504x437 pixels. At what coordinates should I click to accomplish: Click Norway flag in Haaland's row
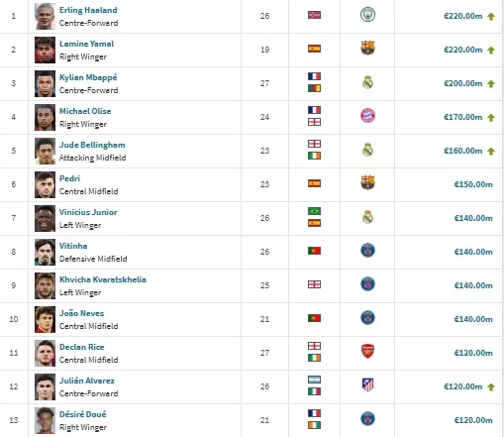coord(314,15)
